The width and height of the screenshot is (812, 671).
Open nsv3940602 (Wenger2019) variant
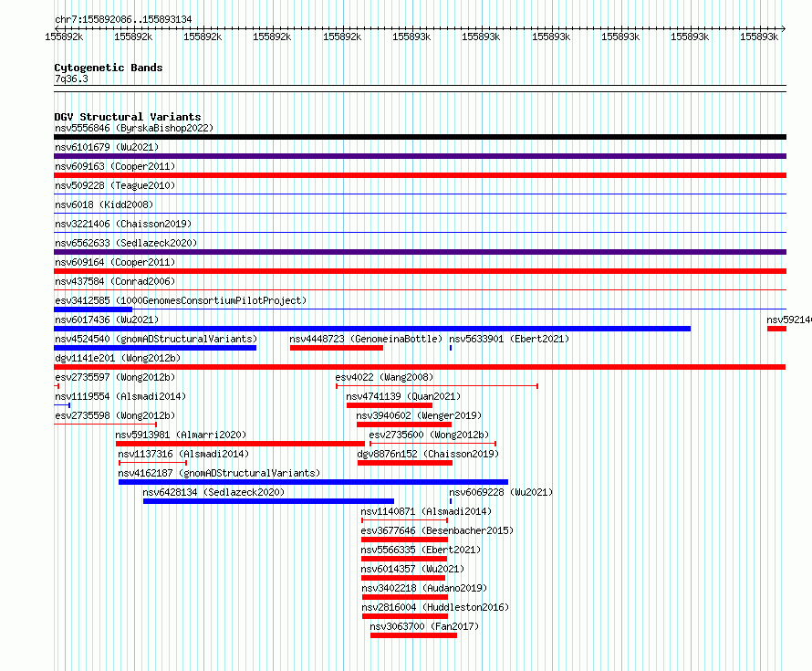(x=419, y=415)
